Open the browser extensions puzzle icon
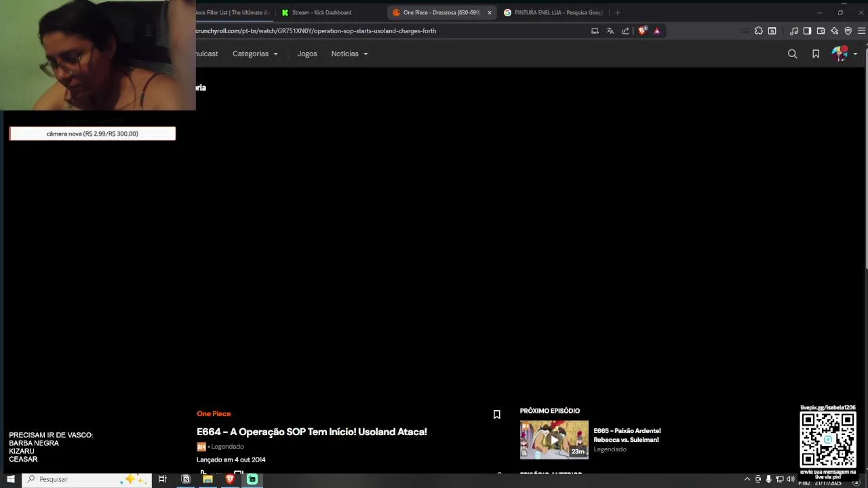 [758, 30]
